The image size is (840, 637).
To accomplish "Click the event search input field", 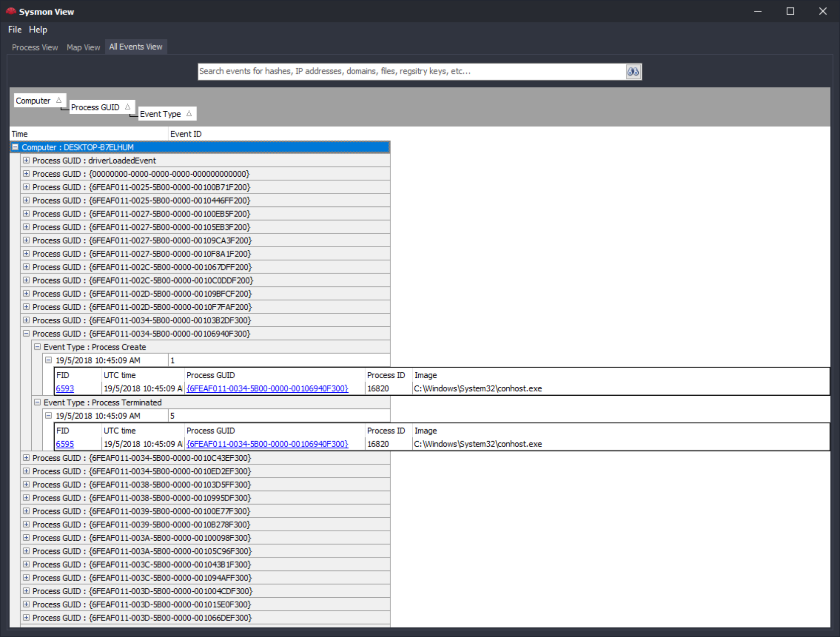I will pyautogui.click(x=410, y=71).
